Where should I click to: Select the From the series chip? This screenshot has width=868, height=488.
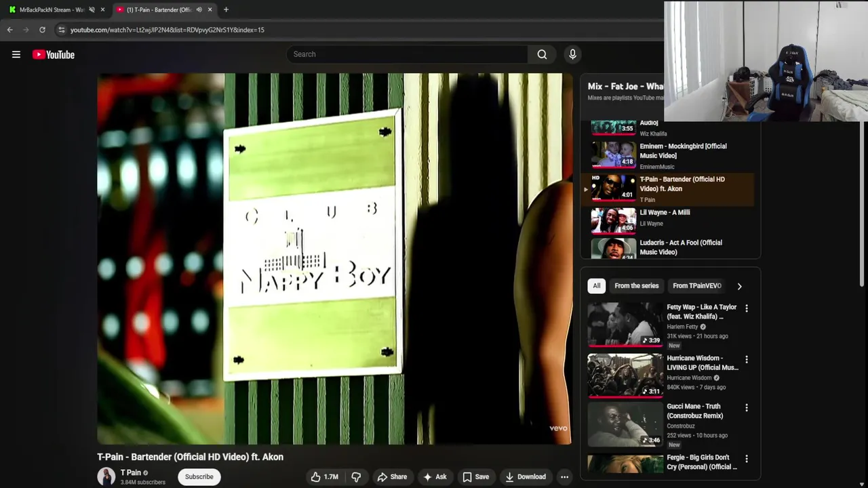636,285
